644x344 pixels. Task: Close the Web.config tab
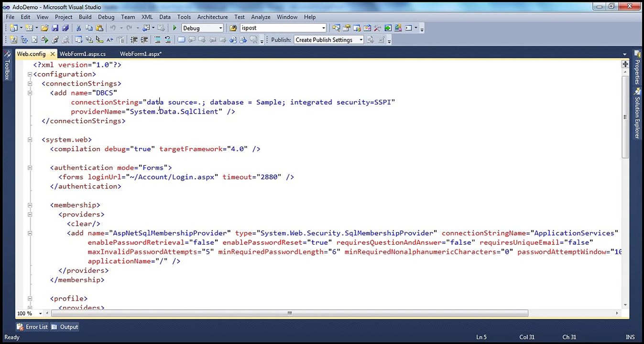coord(52,54)
